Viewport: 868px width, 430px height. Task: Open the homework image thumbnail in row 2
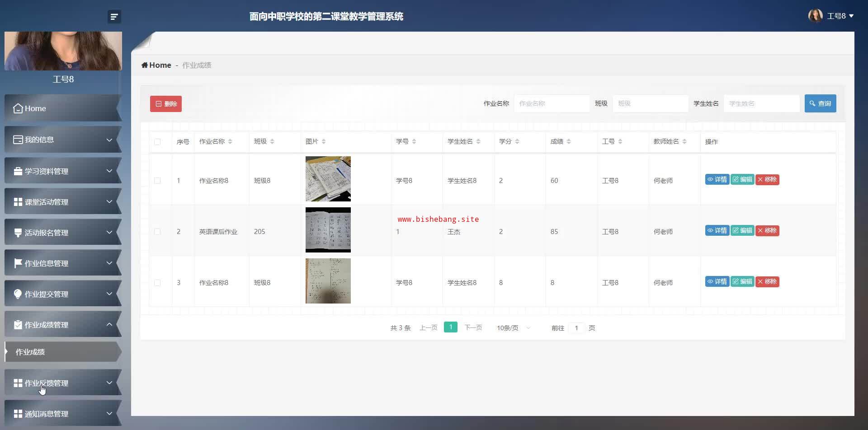click(x=328, y=230)
